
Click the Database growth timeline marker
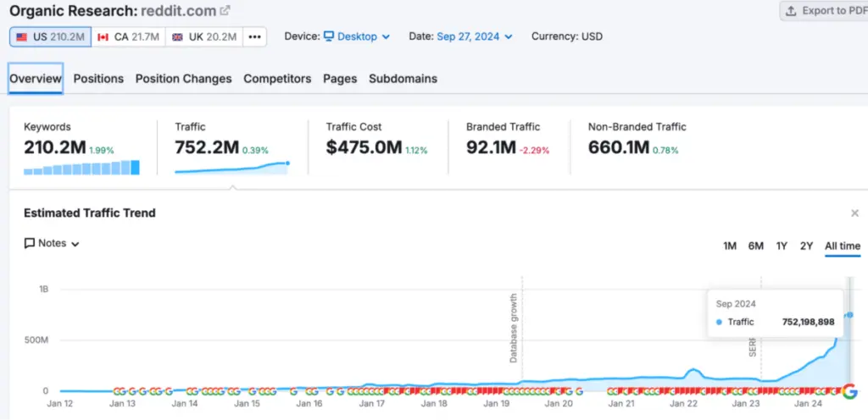pos(514,328)
